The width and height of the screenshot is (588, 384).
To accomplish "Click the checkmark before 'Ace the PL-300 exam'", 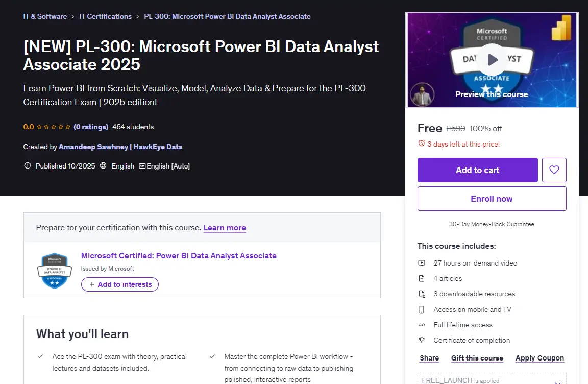I will click(x=40, y=356).
